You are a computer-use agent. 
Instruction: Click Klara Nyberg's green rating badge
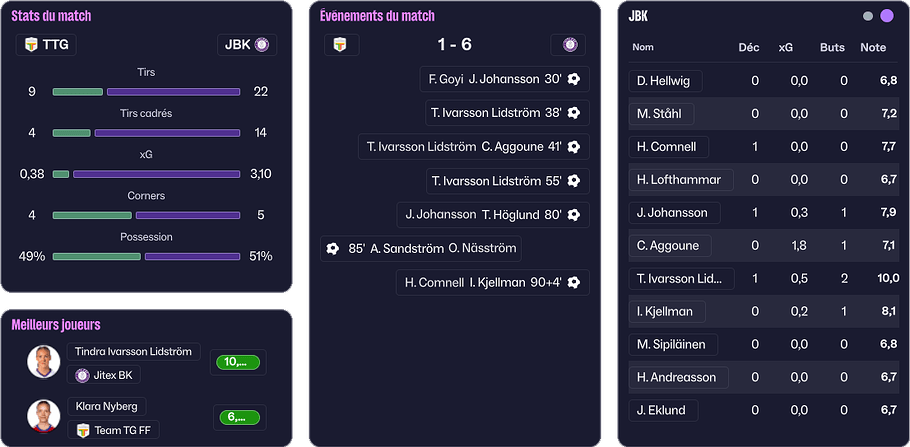pos(237,417)
